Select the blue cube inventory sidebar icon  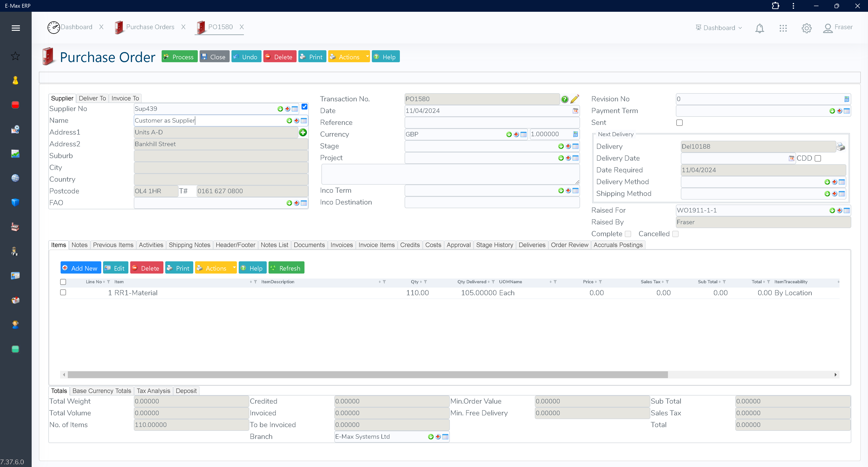pos(15,202)
